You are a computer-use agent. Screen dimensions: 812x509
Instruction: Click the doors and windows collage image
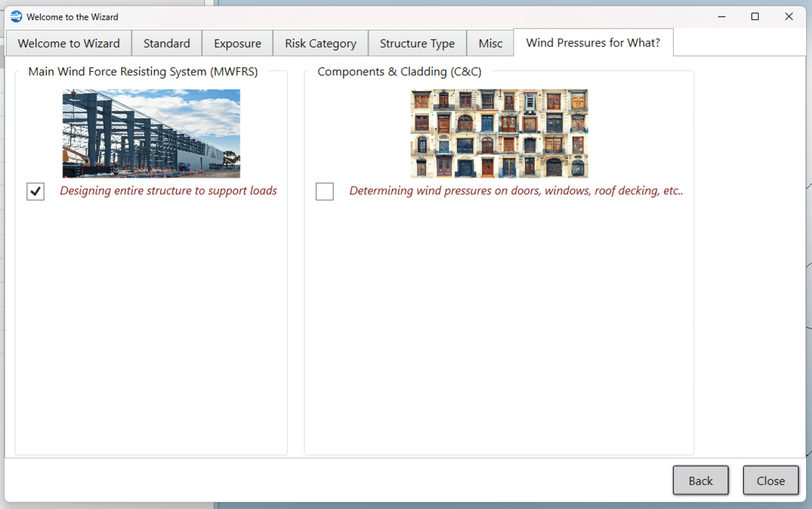click(499, 133)
